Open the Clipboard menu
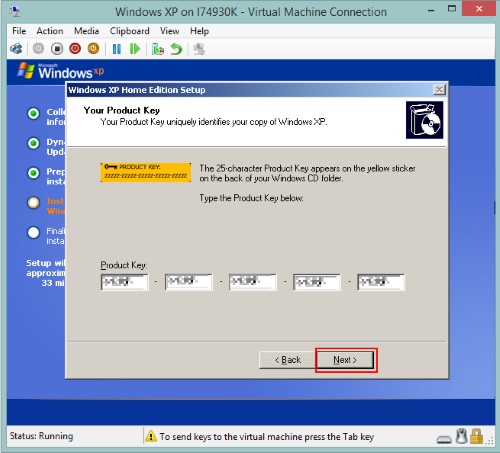The height and width of the screenshot is (453, 500). pos(130,31)
